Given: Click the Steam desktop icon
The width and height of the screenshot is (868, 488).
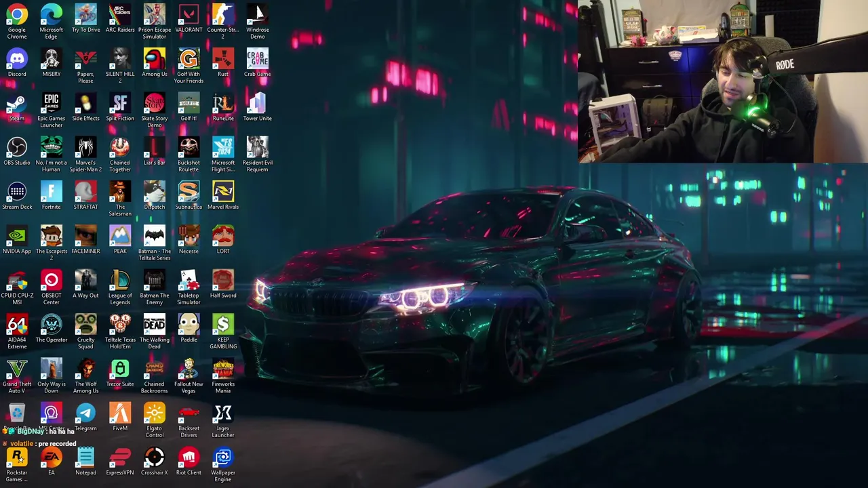Looking at the screenshot, I should tap(17, 104).
